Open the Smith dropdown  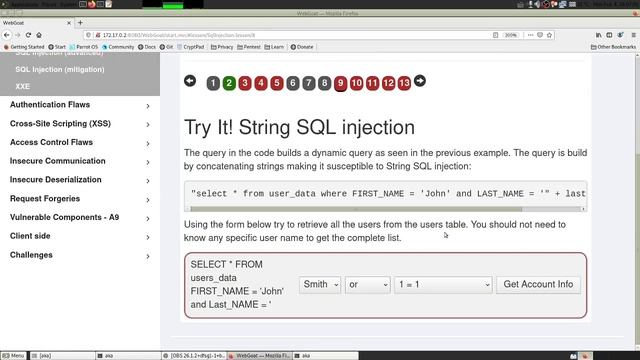320,284
